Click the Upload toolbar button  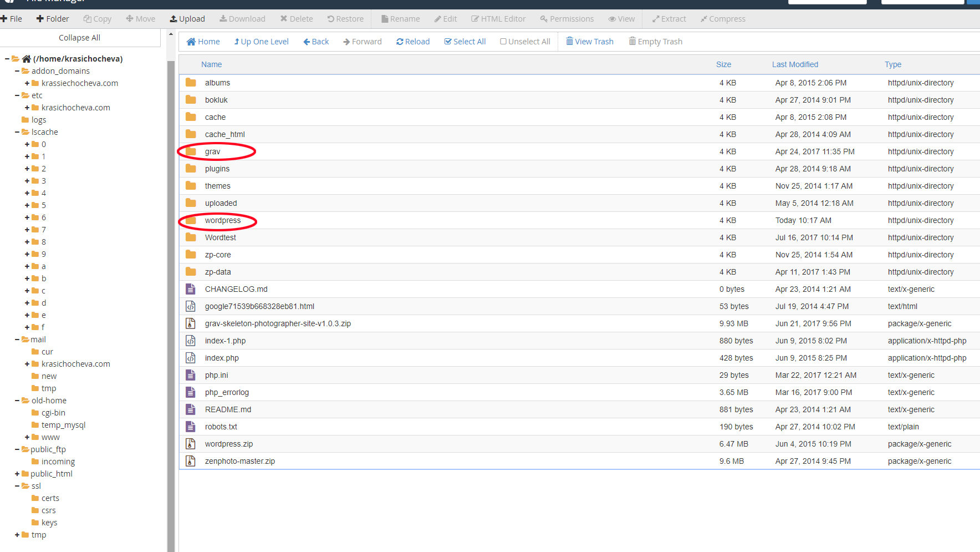187,19
